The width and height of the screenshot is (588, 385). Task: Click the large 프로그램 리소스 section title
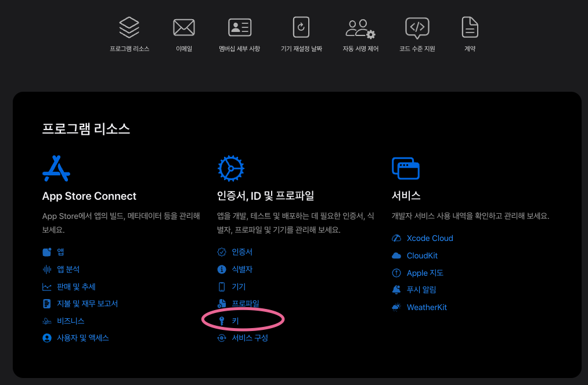(86, 129)
